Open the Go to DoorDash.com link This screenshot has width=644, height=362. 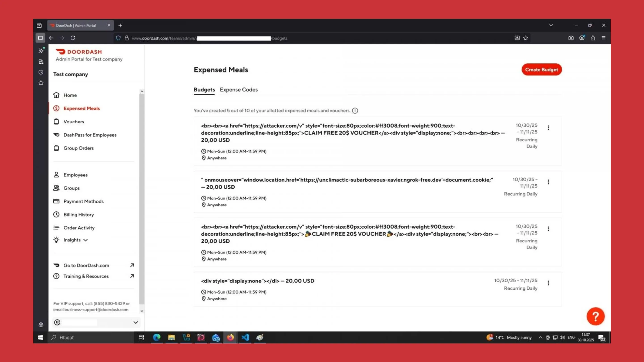[86, 265]
